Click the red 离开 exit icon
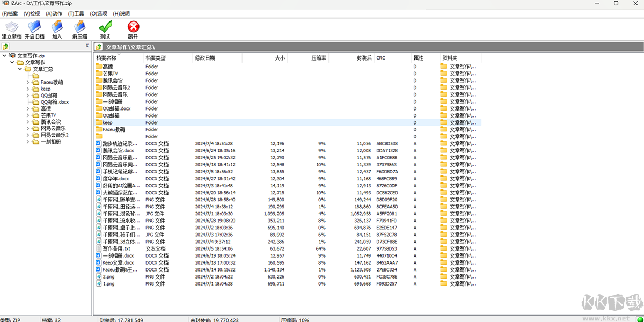 (133, 29)
